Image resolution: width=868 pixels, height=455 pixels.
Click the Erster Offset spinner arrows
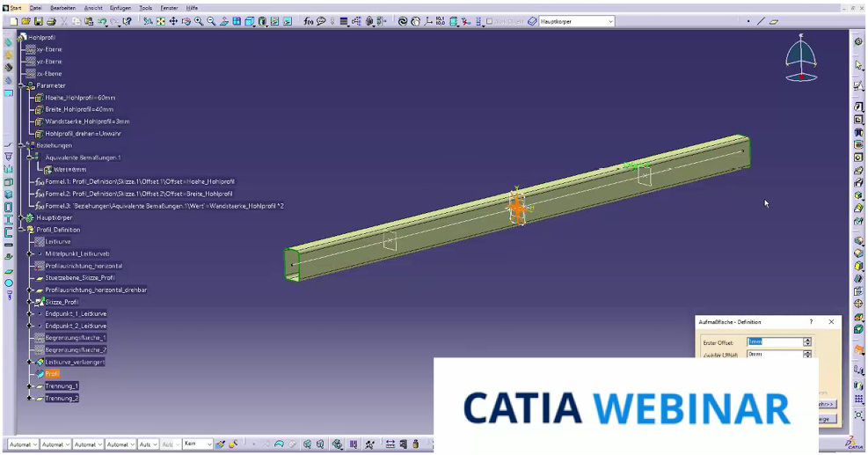click(x=807, y=342)
